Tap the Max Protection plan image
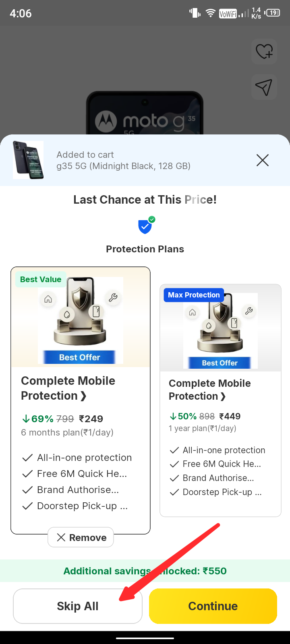Viewport: 290px width, 644px height. pos(220,330)
